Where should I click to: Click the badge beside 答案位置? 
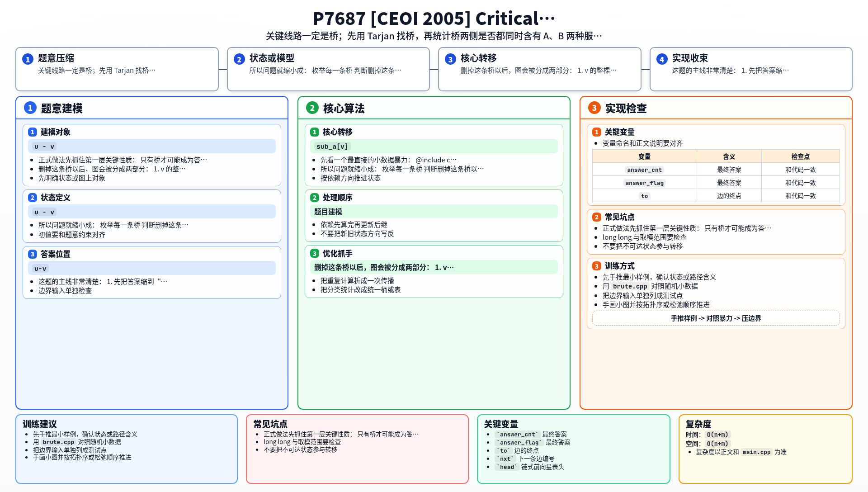click(x=33, y=254)
